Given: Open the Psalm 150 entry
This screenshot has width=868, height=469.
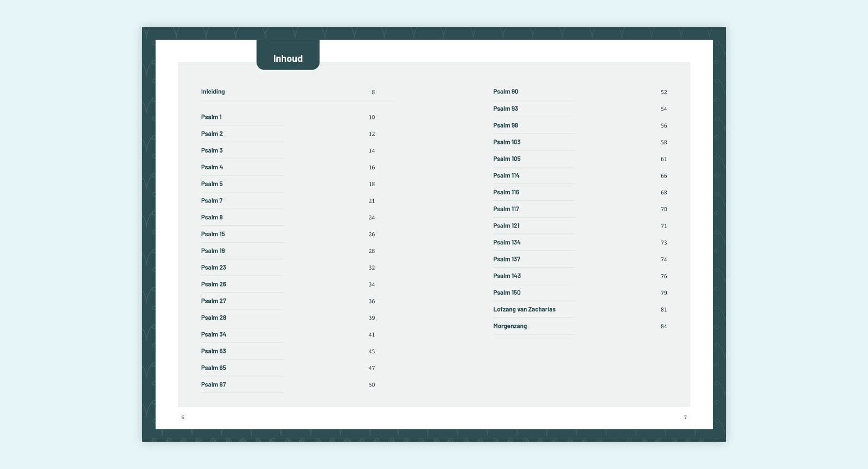Looking at the screenshot, I should click(x=506, y=293).
